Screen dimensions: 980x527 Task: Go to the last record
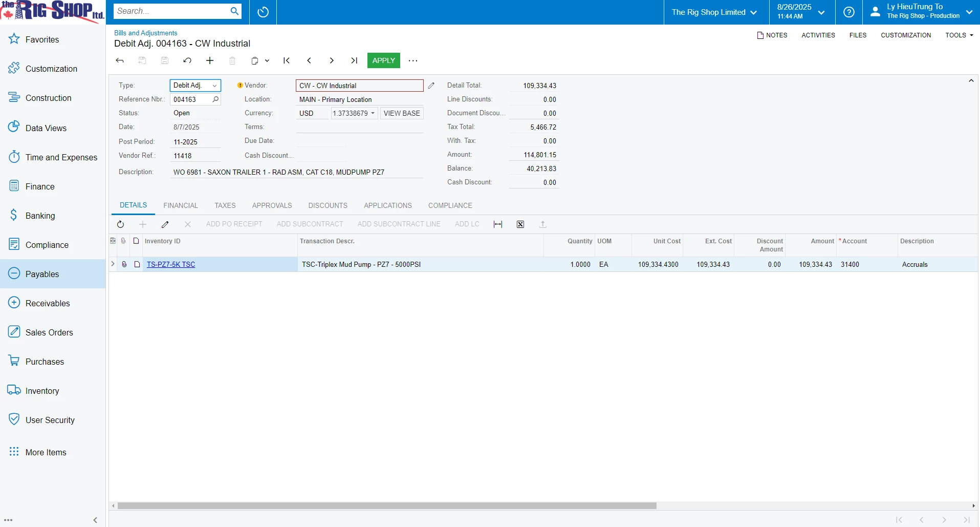(x=354, y=60)
